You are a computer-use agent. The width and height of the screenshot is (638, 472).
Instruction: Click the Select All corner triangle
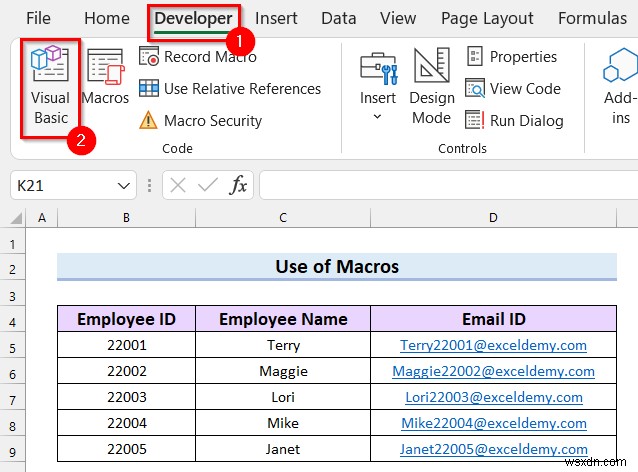pyautogui.click(x=16, y=218)
